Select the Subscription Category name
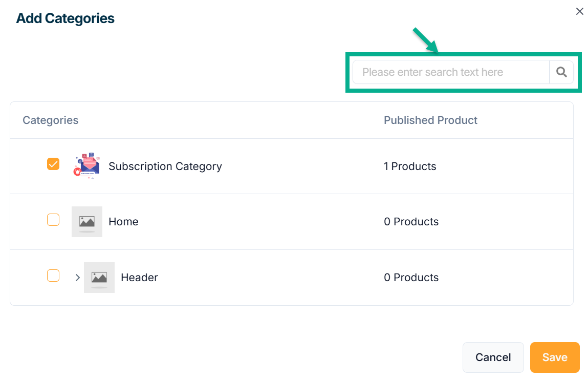The image size is (588, 380). pyautogui.click(x=165, y=166)
